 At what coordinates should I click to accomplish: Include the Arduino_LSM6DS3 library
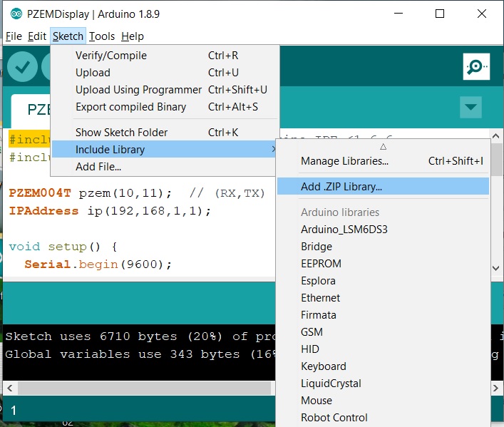point(383,230)
